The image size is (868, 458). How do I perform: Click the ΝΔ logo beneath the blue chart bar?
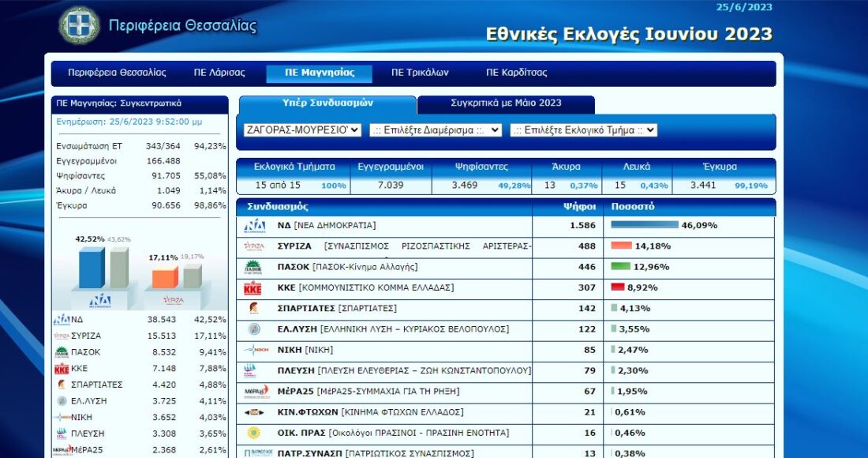[100, 301]
